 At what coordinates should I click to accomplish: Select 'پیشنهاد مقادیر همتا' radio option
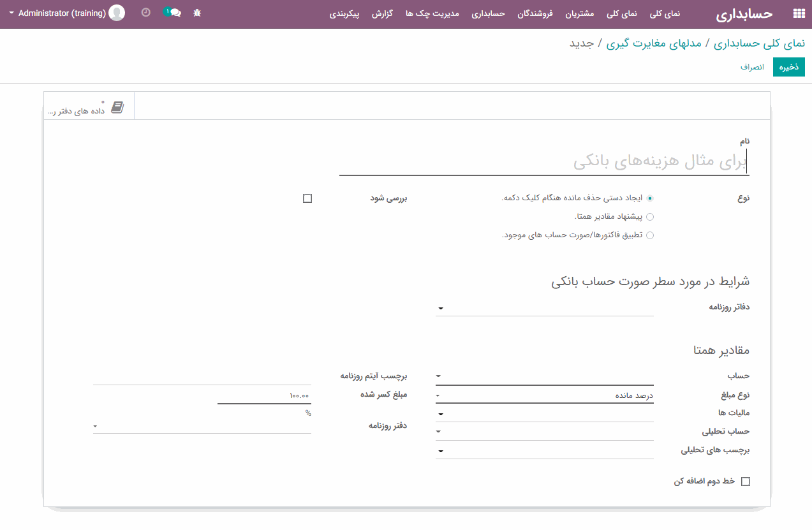tap(650, 217)
